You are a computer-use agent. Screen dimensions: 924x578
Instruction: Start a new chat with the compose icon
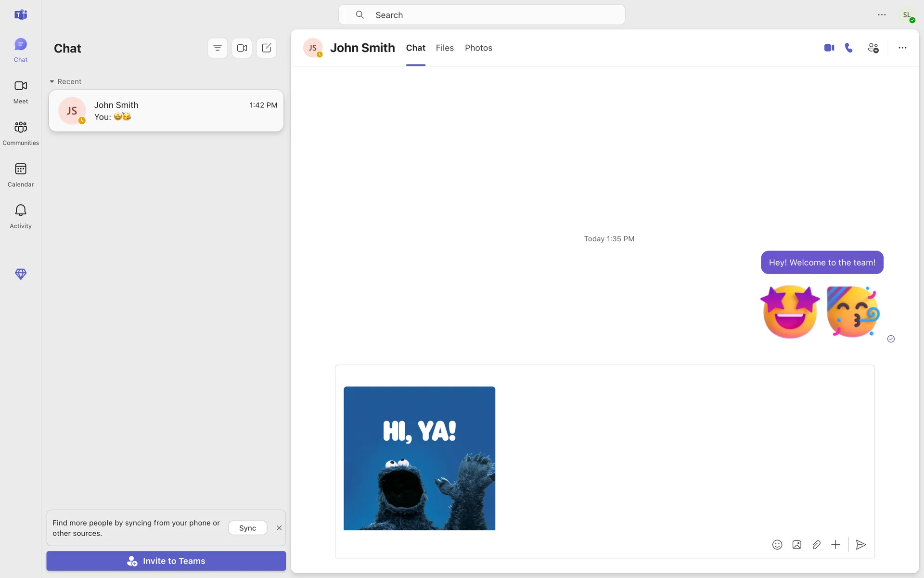(267, 48)
